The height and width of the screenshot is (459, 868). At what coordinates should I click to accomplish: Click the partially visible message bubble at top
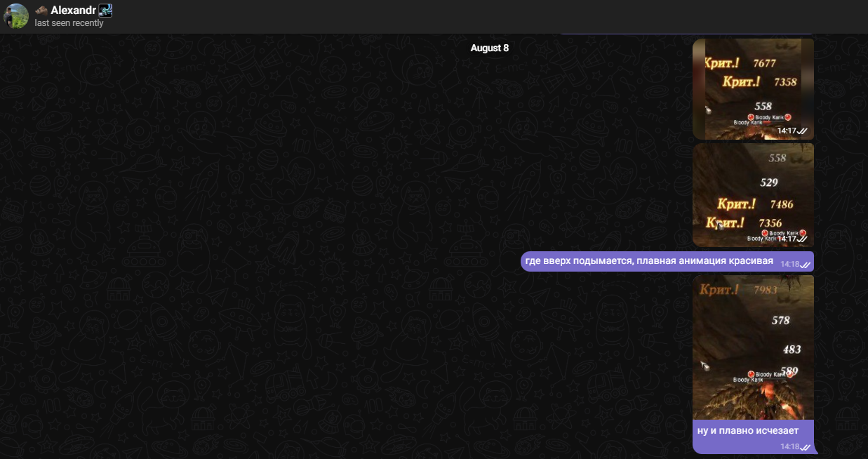pyautogui.click(x=686, y=34)
